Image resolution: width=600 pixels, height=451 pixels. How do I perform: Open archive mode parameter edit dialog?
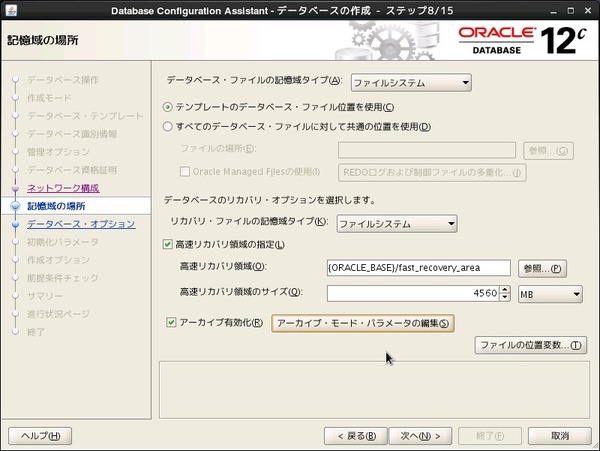(x=363, y=323)
